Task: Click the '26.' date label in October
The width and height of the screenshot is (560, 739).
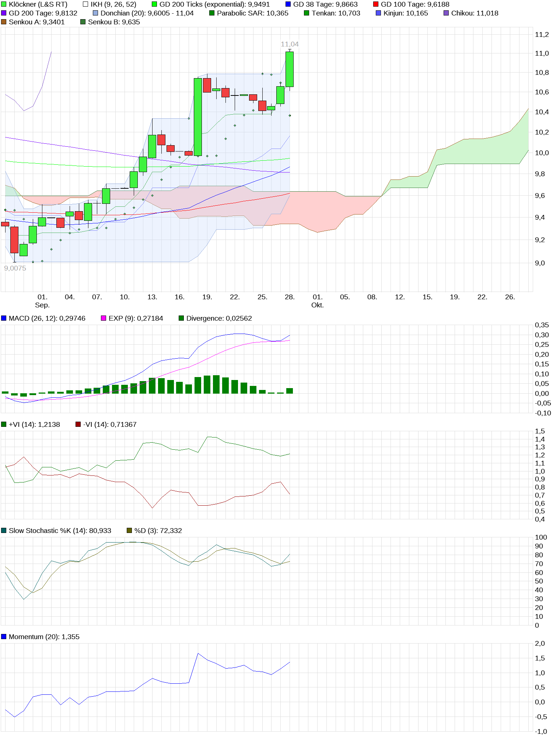Action: 510,297
